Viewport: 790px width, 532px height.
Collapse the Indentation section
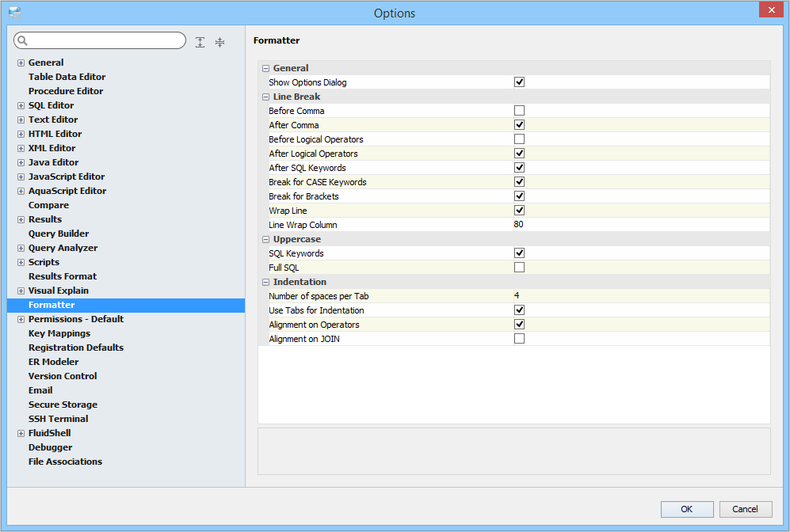(266, 282)
